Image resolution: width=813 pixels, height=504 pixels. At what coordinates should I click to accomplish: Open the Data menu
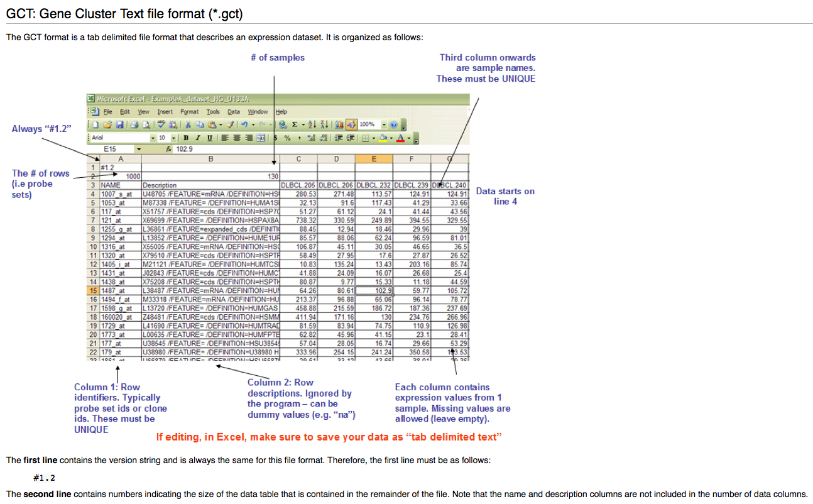coord(234,112)
